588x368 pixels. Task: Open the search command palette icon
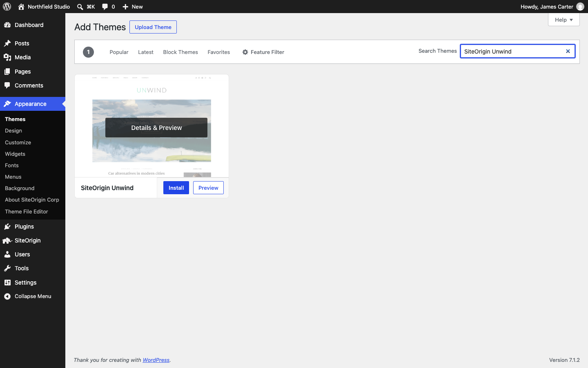(x=80, y=7)
